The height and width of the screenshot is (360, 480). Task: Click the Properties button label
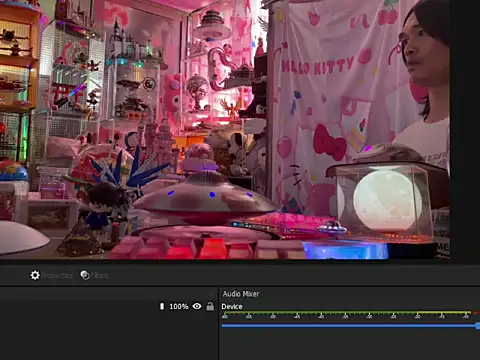57,276
